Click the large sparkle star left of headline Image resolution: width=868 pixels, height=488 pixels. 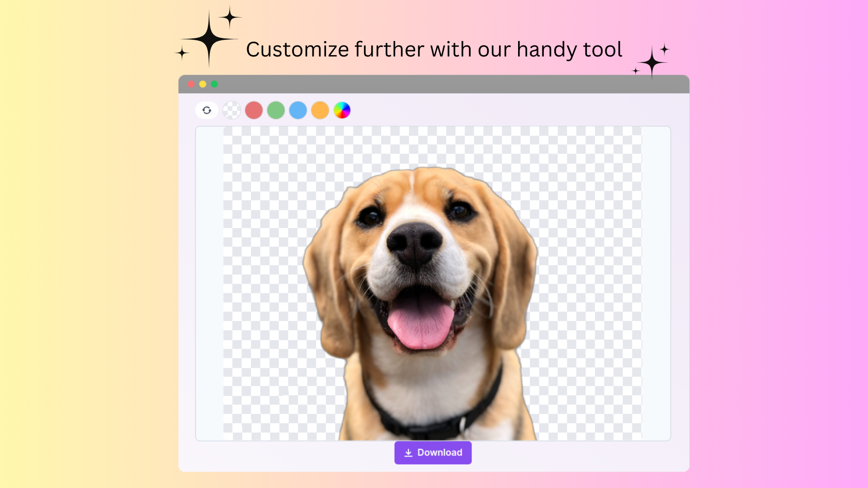pyautogui.click(x=209, y=39)
